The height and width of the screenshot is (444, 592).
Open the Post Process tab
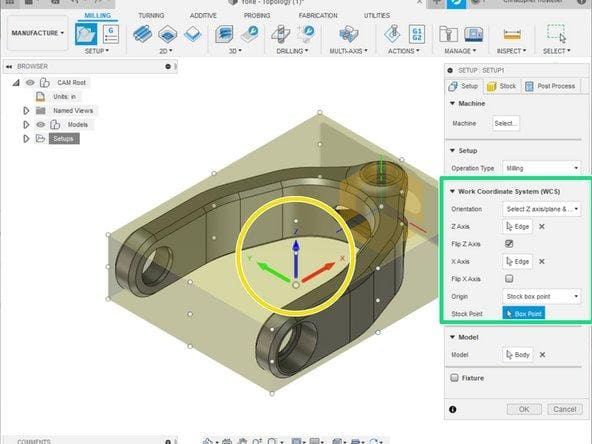tap(550, 86)
